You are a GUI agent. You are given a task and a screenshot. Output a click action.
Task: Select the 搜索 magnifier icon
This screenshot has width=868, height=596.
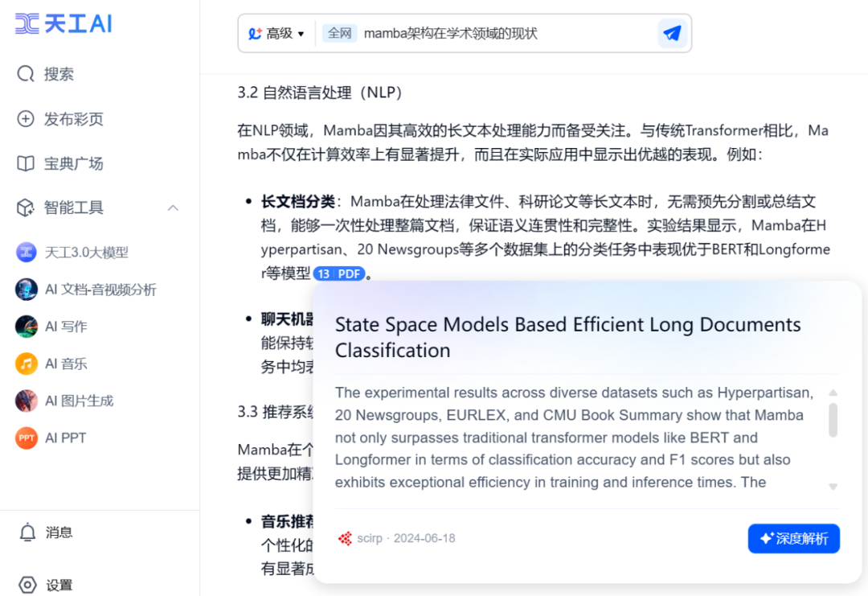tap(25, 73)
